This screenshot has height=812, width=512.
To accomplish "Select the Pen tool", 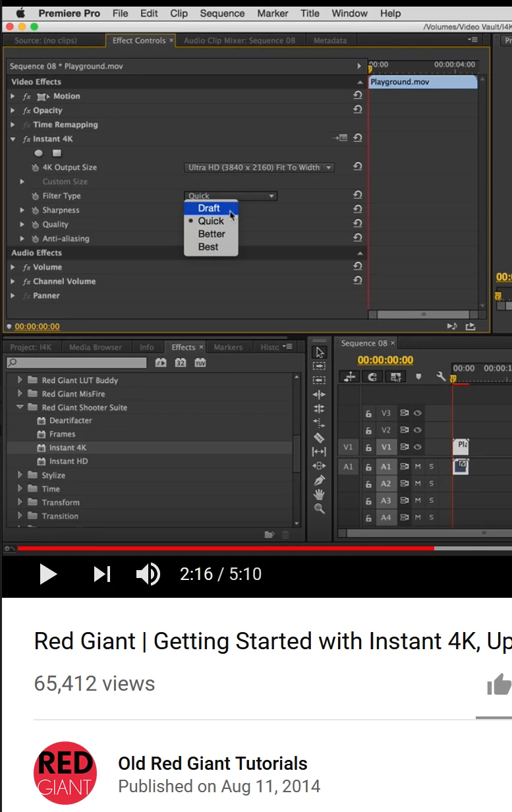I will click(x=320, y=480).
